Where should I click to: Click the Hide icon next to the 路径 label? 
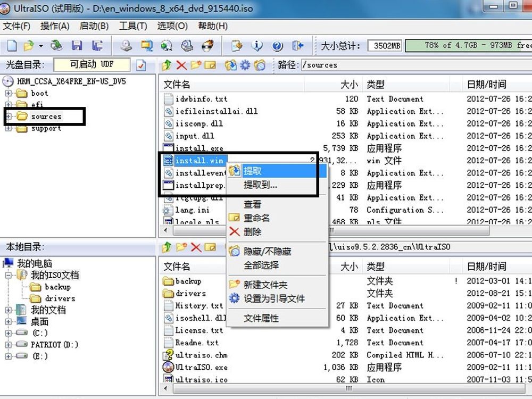[x=260, y=65]
